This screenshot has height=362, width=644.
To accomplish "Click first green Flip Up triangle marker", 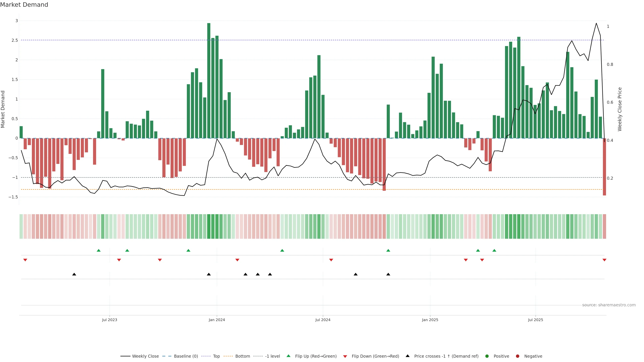I will (x=98, y=250).
